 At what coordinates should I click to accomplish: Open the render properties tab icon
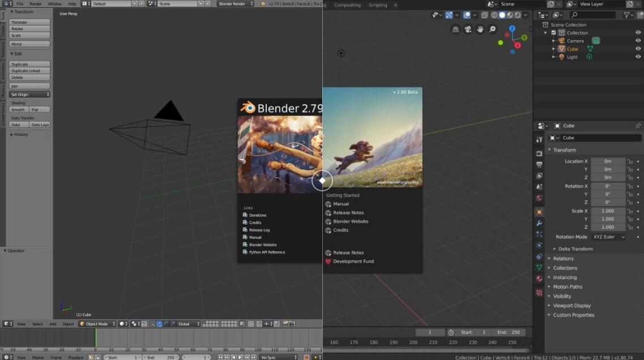pyautogui.click(x=539, y=153)
